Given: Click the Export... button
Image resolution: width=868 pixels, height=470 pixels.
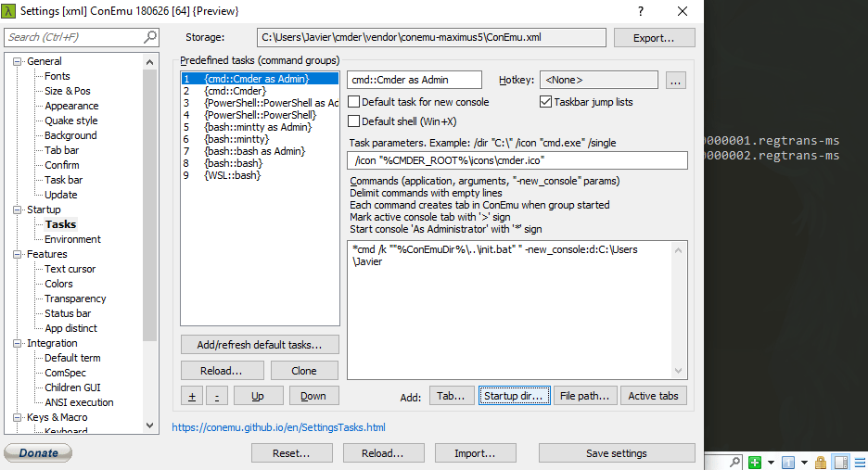Looking at the screenshot, I should pyautogui.click(x=654, y=38).
